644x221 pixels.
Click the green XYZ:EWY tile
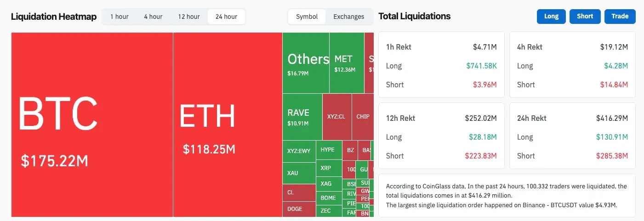click(x=299, y=151)
